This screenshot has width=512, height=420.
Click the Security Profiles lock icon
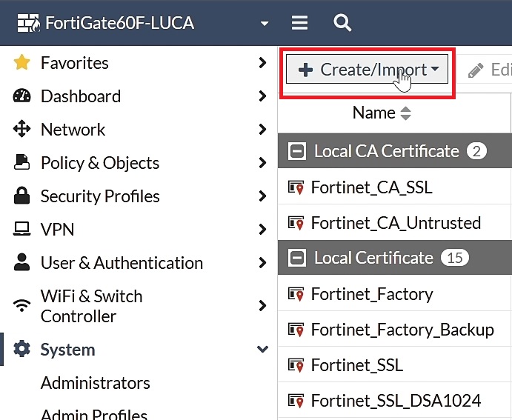(22, 196)
